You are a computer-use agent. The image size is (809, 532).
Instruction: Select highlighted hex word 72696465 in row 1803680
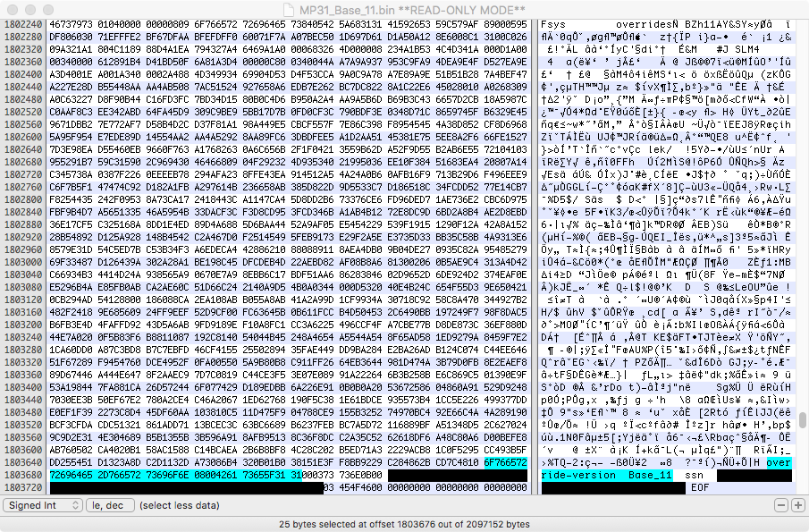tap(72, 475)
